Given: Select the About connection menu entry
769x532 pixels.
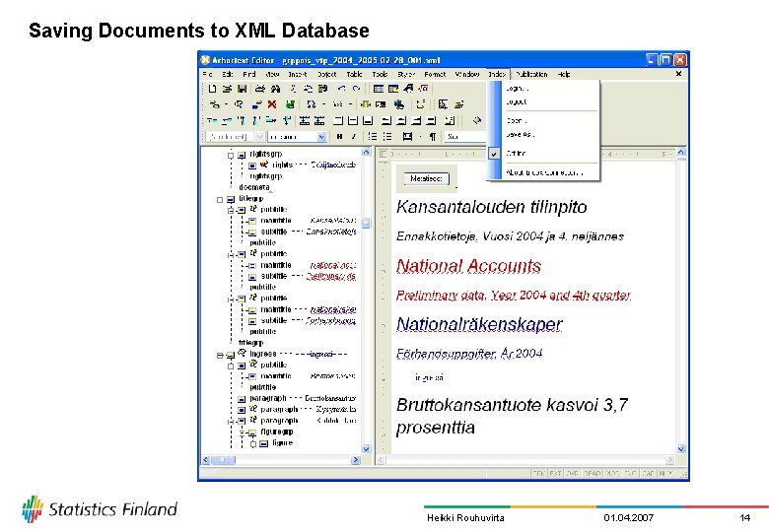Looking at the screenshot, I should [x=543, y=172].
